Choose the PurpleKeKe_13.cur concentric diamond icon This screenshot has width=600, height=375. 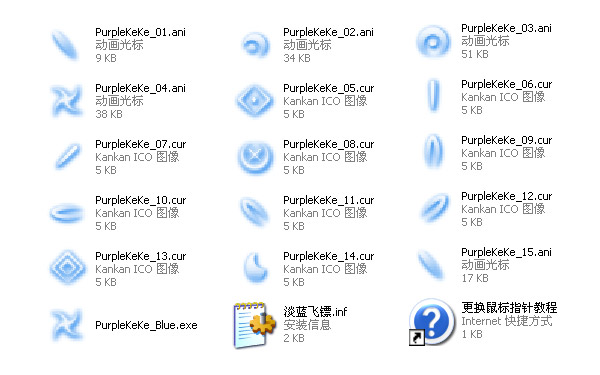click(67, 267)
